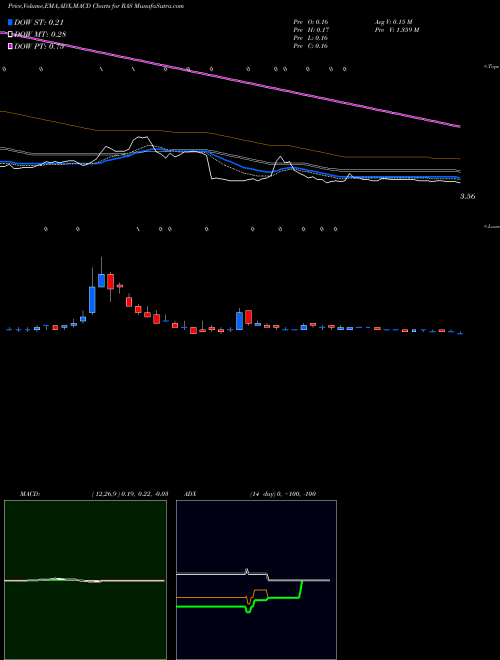Click the 'Pre H: 0.17' high value
The height and width of the screenshot is (660, 500).
tap(311, 30)
